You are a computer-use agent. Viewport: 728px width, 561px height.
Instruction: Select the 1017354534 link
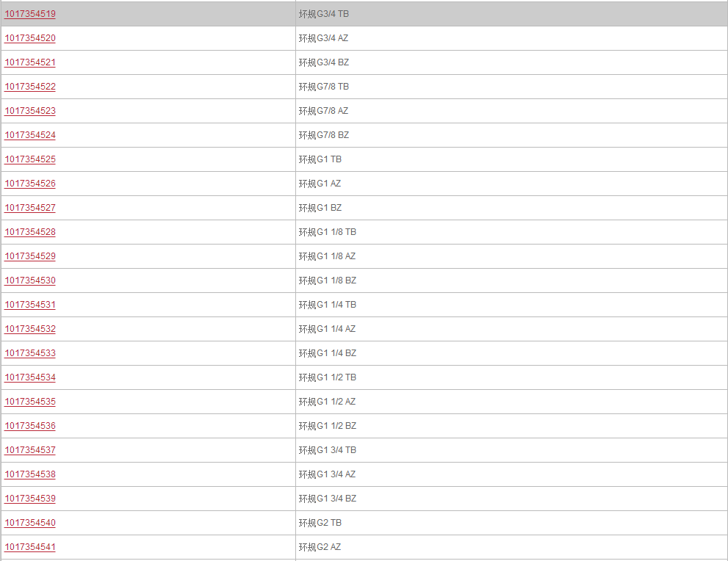click(30, 377)
